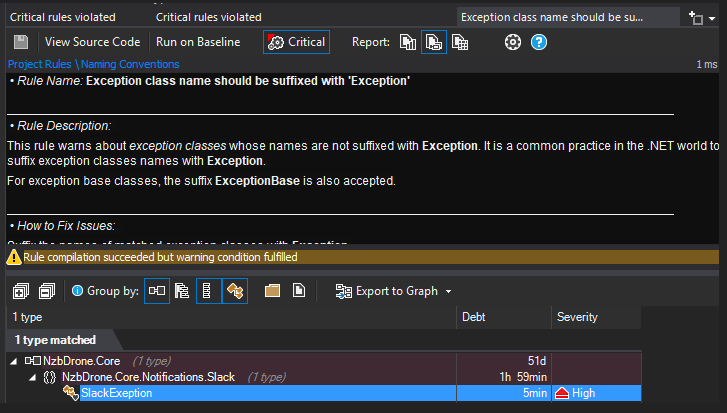727x413 pixels.
Task: Toggle group by namespace braces icon
Action: click(x=208, y=291)
